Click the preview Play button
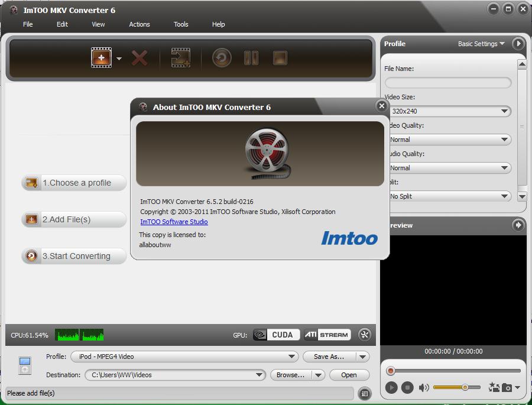The image size is (532, 405). pos(391,387)
